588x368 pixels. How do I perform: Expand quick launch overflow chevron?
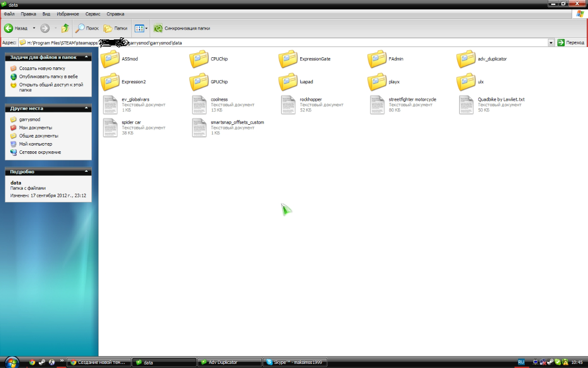[x=62, y=361]
